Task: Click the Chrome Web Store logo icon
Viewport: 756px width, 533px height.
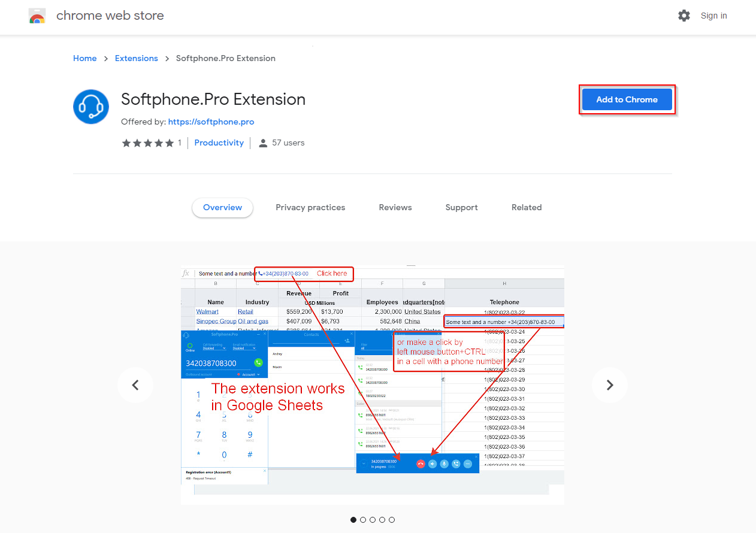Action: click(37, 16)
